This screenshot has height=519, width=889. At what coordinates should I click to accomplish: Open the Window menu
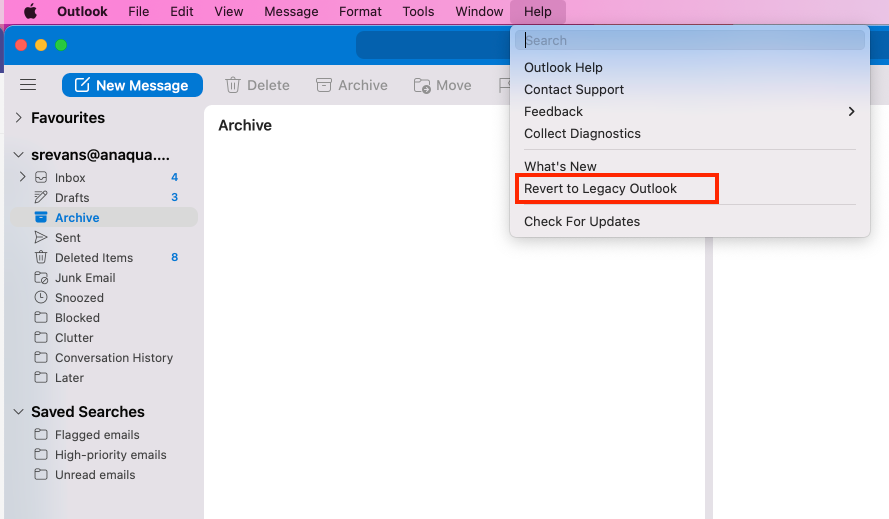[x=479, y=11]
